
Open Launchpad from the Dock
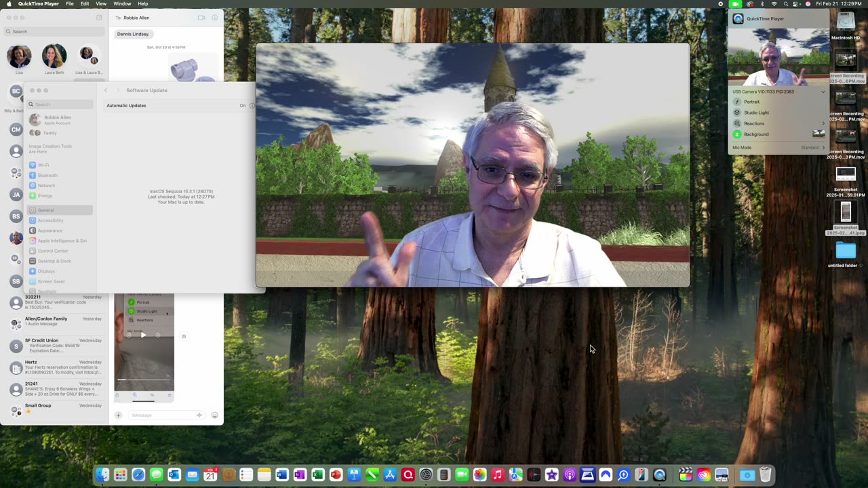pyautogui.click(x=121, y=475)
